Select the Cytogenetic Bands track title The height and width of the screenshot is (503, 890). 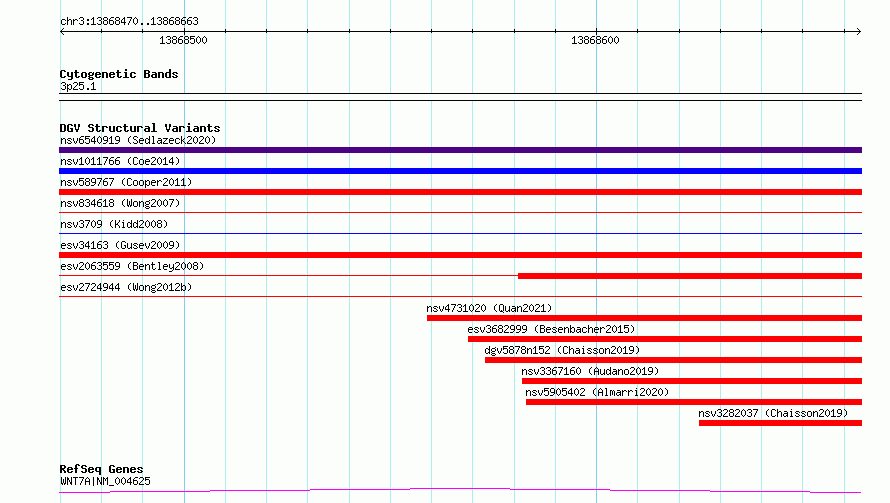[119, 74]
